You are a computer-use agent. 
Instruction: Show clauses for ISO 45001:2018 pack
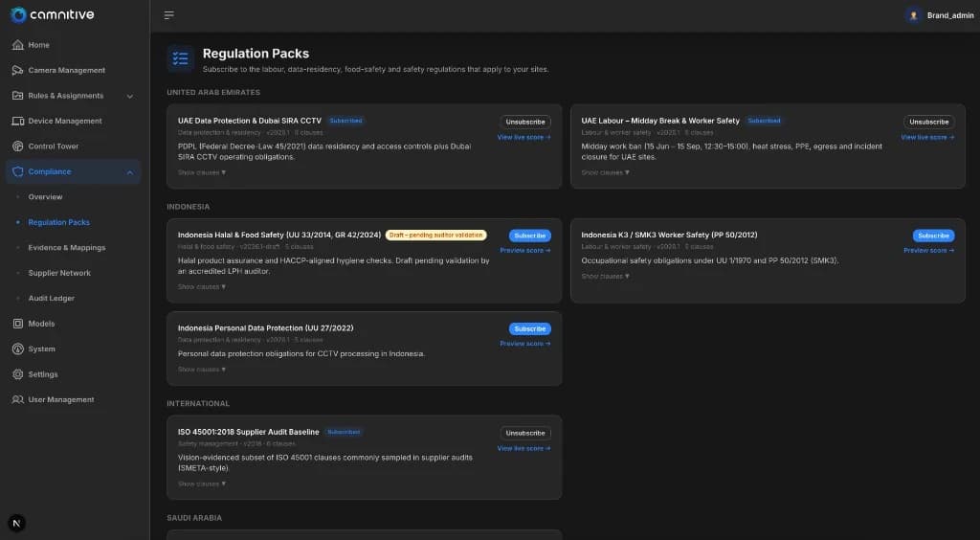tap(202, 484)
